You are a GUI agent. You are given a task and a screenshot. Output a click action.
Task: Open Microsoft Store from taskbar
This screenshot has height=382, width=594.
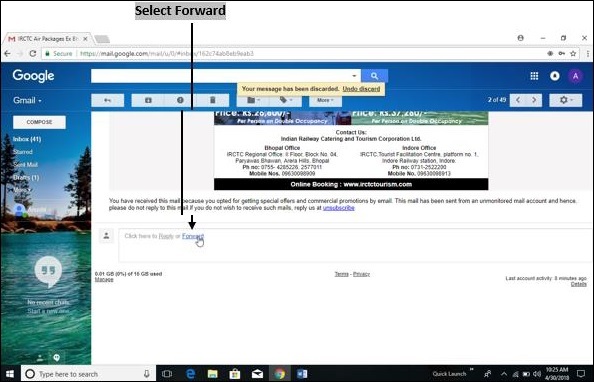tap(235, 374)
